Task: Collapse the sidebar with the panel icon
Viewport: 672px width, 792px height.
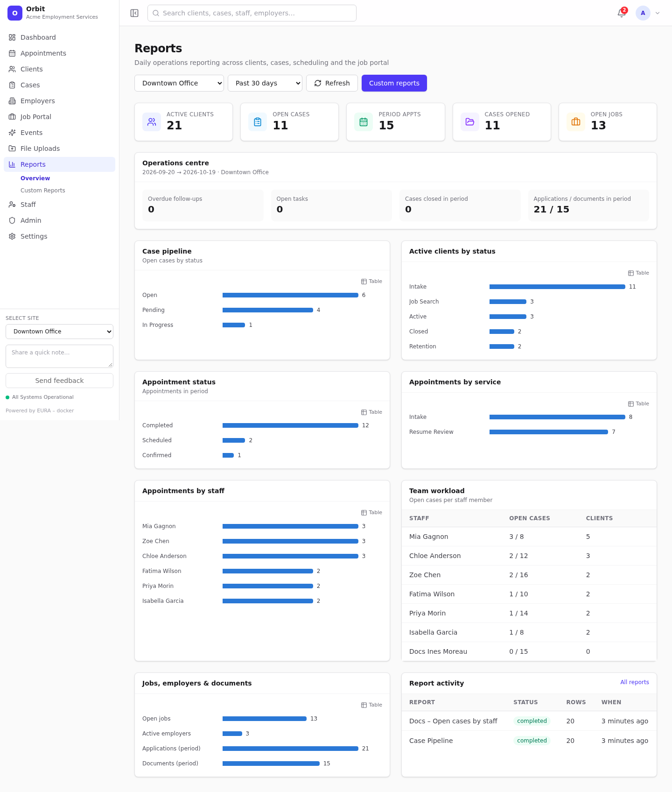Action: 134,13
